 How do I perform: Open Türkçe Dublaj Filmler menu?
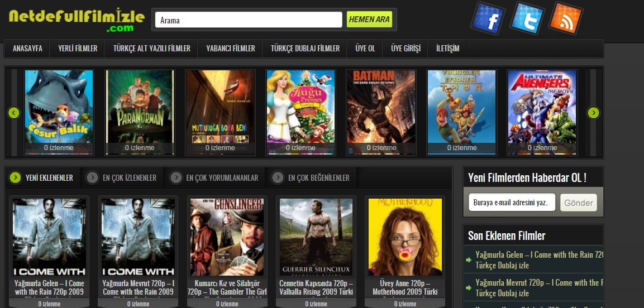[305, 49]
